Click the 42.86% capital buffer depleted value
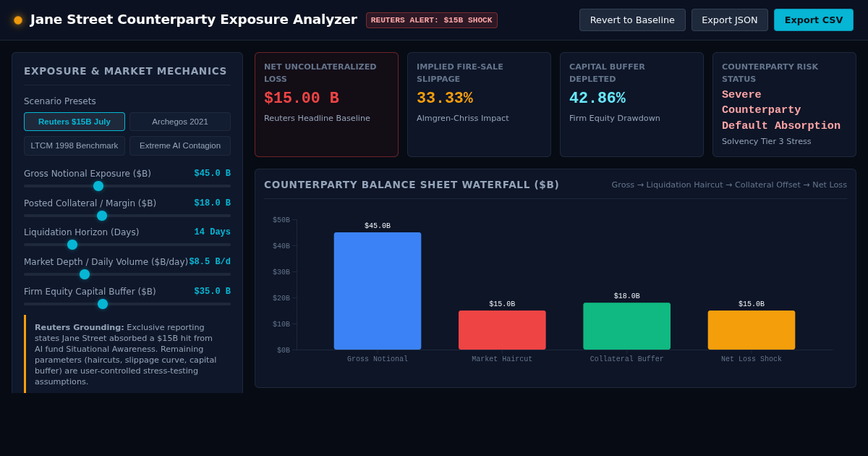This screenshot has height=456, width=868. click(x=597, y=98)
